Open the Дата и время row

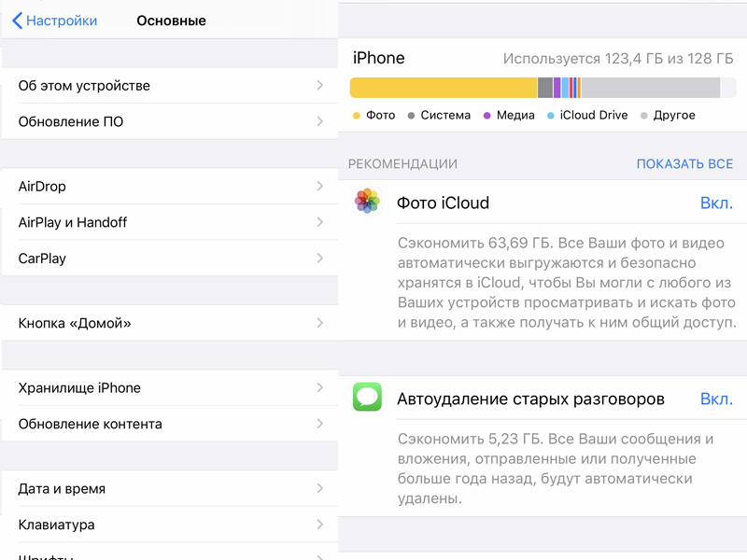170,488
